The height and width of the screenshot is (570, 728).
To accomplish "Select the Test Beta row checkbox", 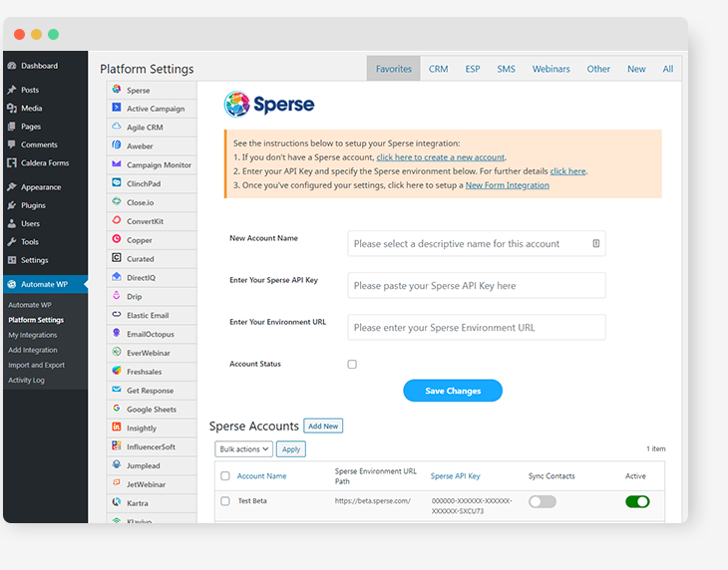I will [225, 501].
